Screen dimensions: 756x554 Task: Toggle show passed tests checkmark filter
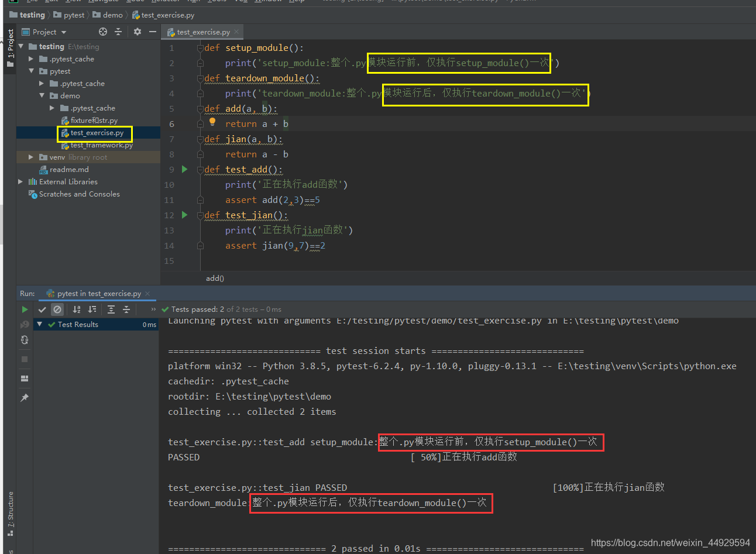tap(42, 309)
